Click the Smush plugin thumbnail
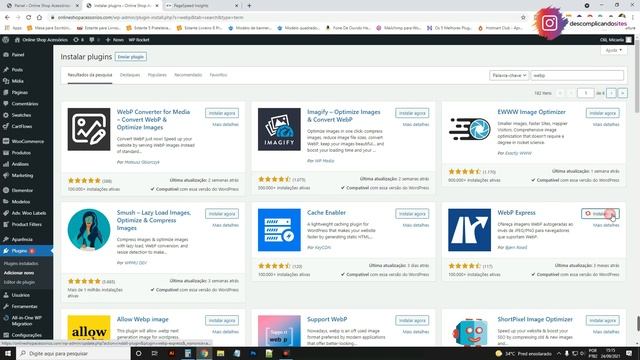640x360 pixels. (x=89, y=230)
